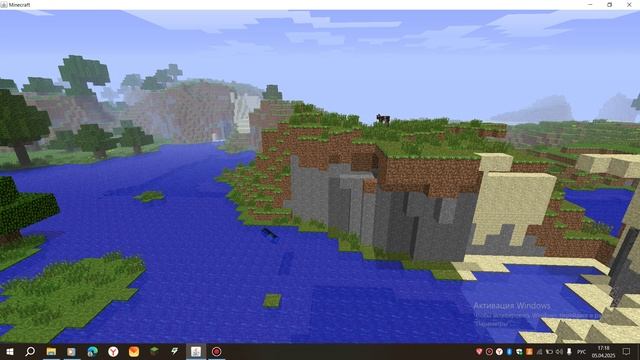Open Windows Security shield tray icon
This screenshot has height=360, width=640.
click(519, 351)
